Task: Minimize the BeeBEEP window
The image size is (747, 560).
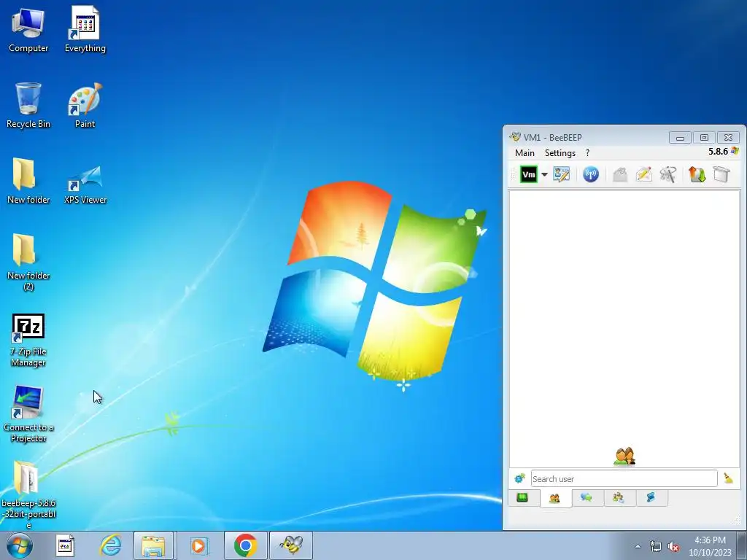Action: [680, 138]
